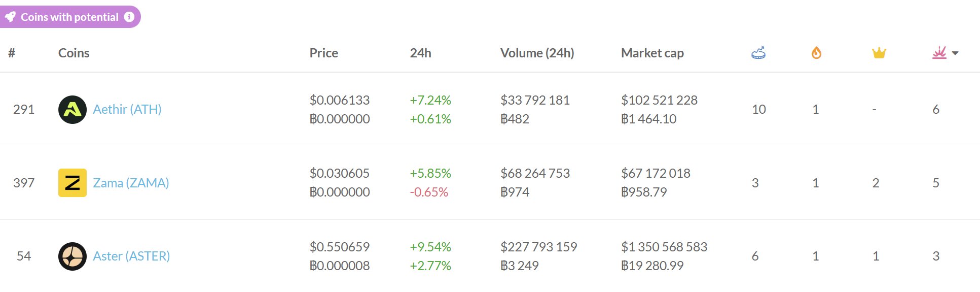Sort by the 24h column header

(420, 53)
